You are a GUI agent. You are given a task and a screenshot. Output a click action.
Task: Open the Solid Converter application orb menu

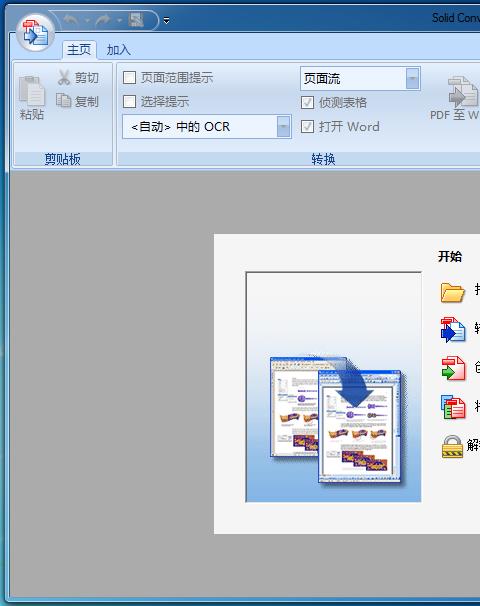click(x=35, y=33)
